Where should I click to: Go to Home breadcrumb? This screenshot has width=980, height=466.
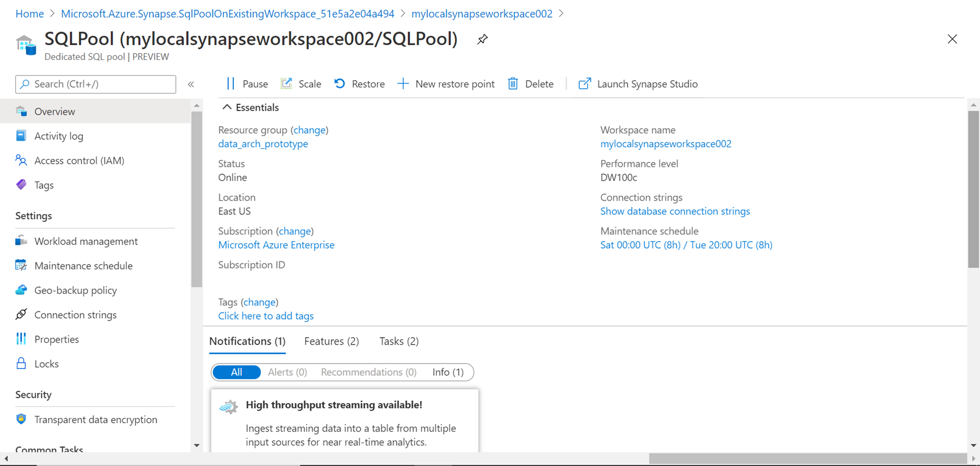click(x=30, y=14)
